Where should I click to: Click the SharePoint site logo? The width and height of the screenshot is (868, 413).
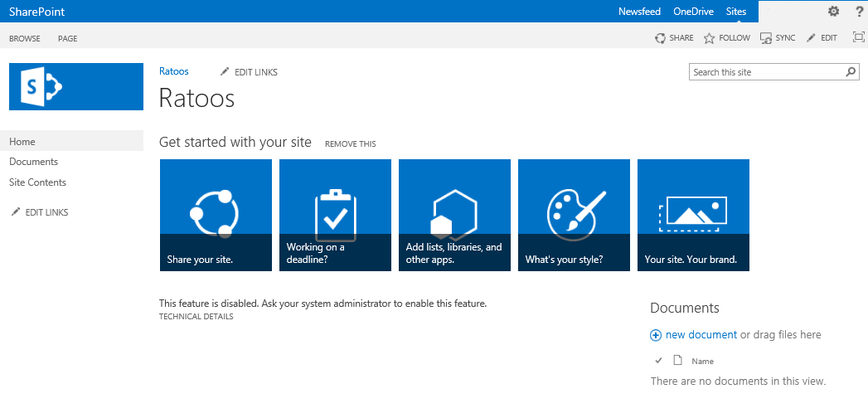click(75, 87)
